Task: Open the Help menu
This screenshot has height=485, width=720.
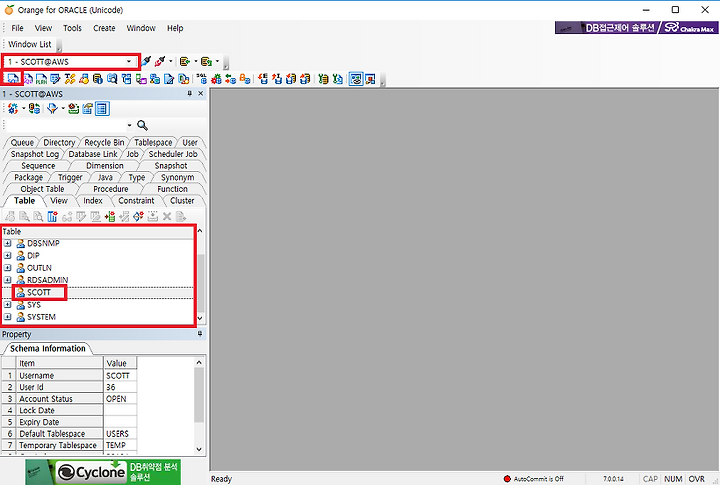Action: (175, 28)
